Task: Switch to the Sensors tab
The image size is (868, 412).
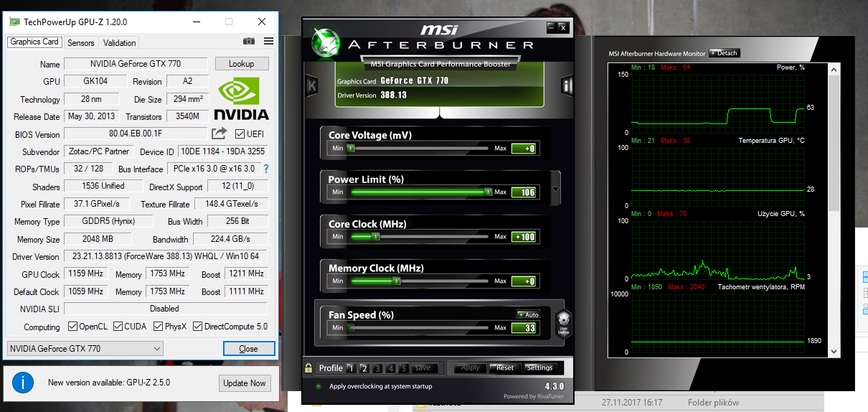Action: [81, 42]
